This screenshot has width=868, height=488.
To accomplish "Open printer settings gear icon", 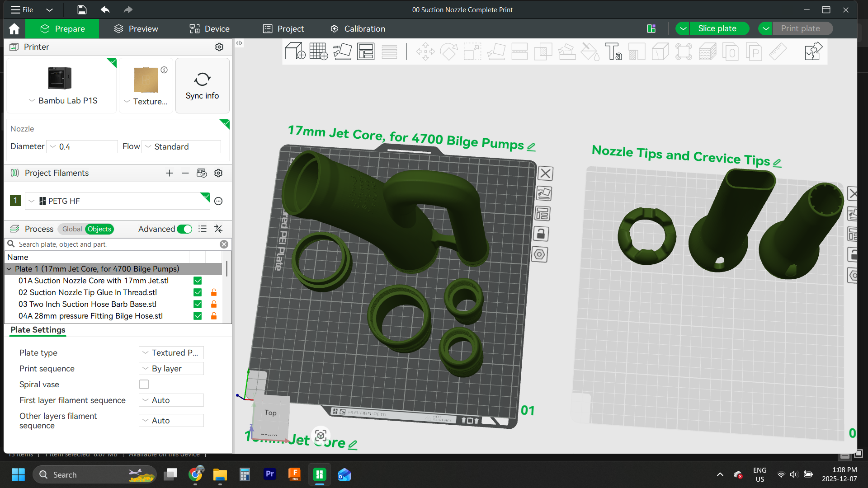I will point(219,47).
